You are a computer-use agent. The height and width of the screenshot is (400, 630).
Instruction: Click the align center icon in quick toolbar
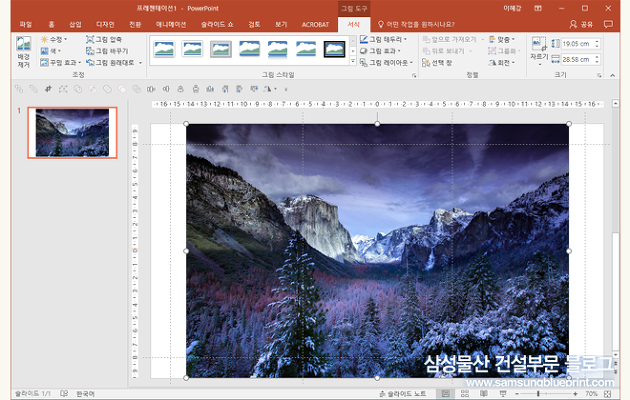pos(180,89)
